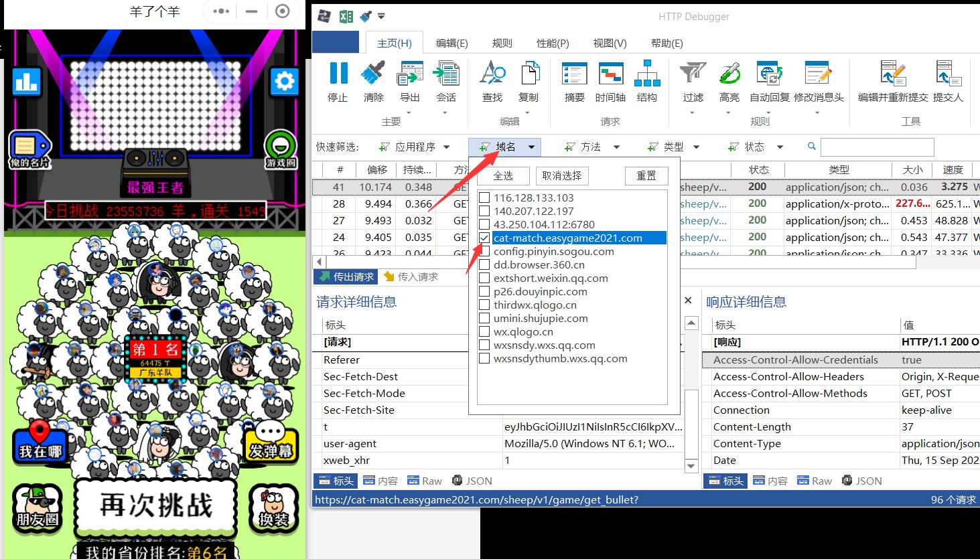Screen dimensions: 980x559
Task: Switch to the 帮助(E) ribbon tab
Action: (667, 43)
